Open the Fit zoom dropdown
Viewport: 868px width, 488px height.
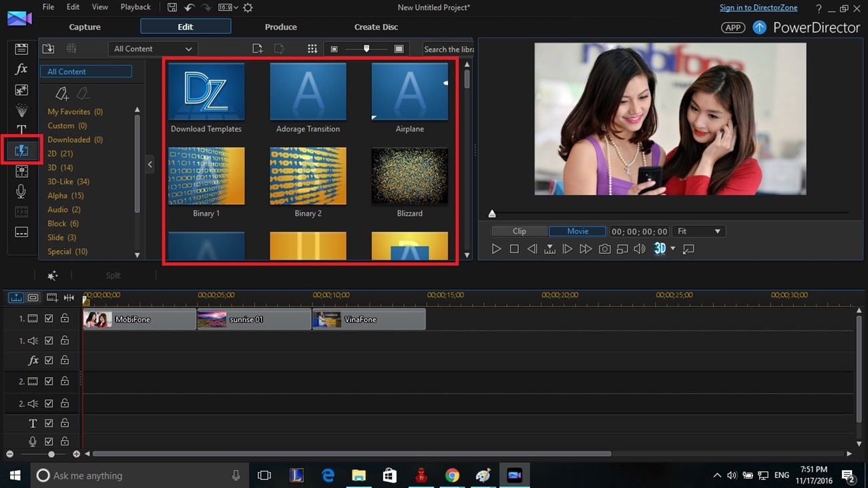point(698,231)
